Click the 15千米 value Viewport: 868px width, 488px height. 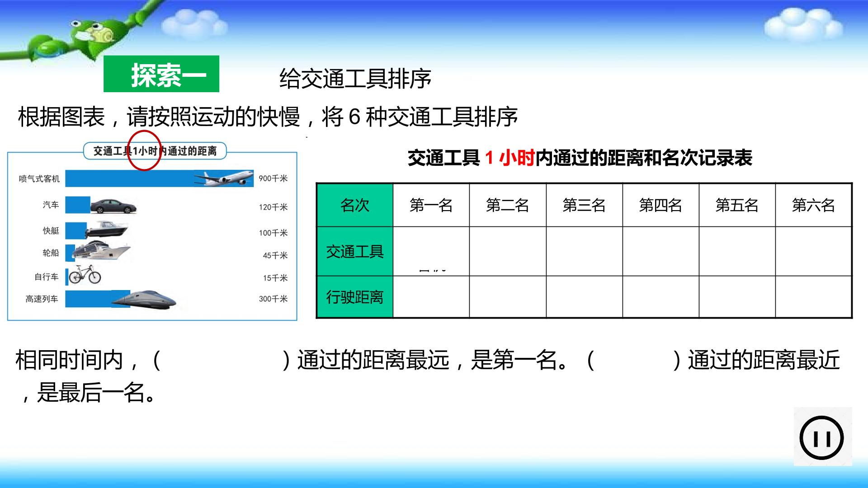point(275,278)
